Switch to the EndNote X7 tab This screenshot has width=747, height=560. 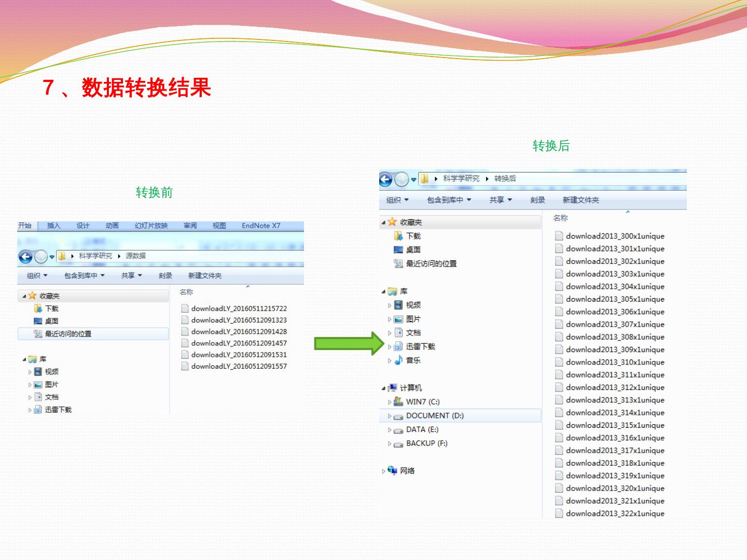coord(261,226)
